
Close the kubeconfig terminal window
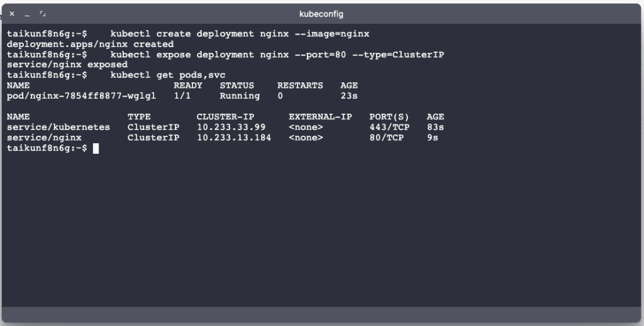point(12,14)
